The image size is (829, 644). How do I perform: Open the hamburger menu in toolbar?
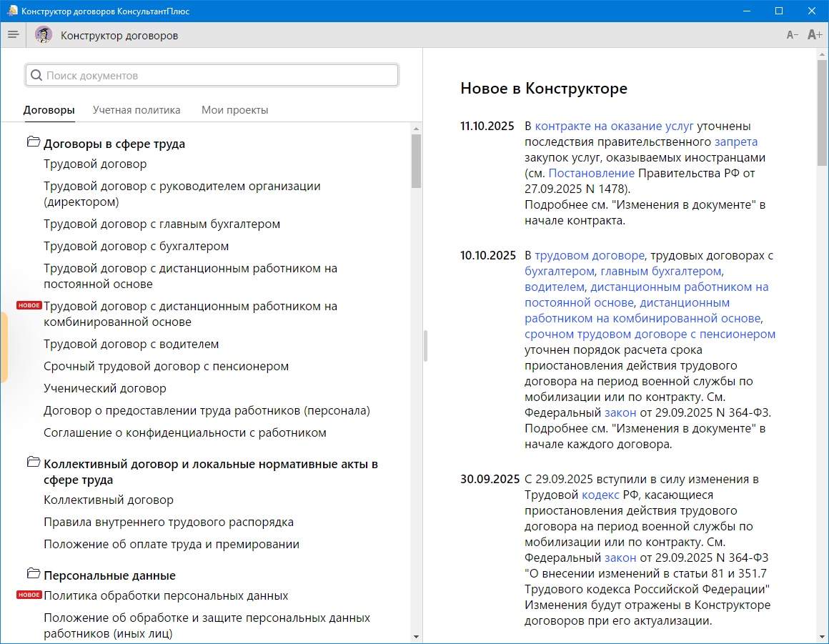click(x=13, y=34)
